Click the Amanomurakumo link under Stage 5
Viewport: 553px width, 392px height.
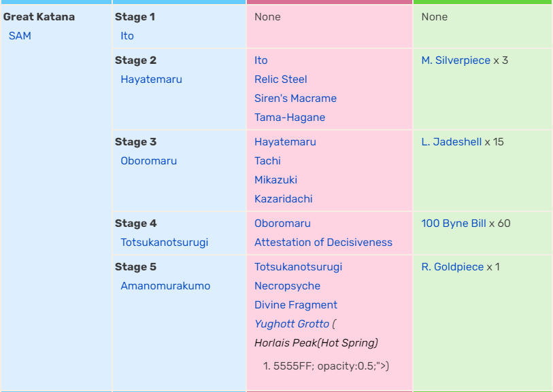(x=165, y=286)
